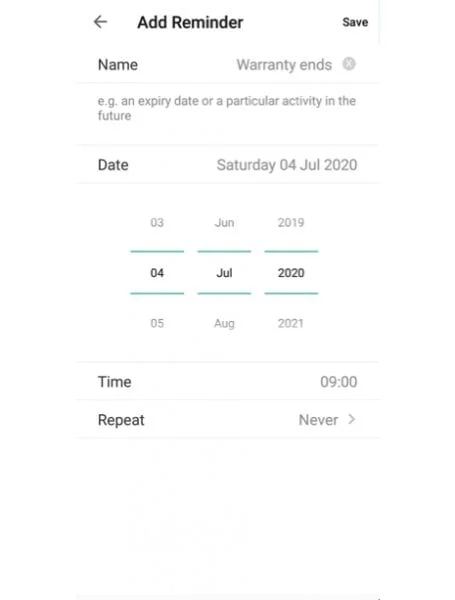455x600 pixels.
Task: Change the 09:00 time value
Action: 339,382
